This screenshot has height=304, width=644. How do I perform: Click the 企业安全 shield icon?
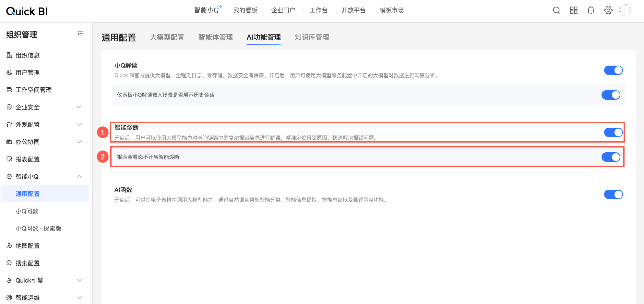click(9, 107)
